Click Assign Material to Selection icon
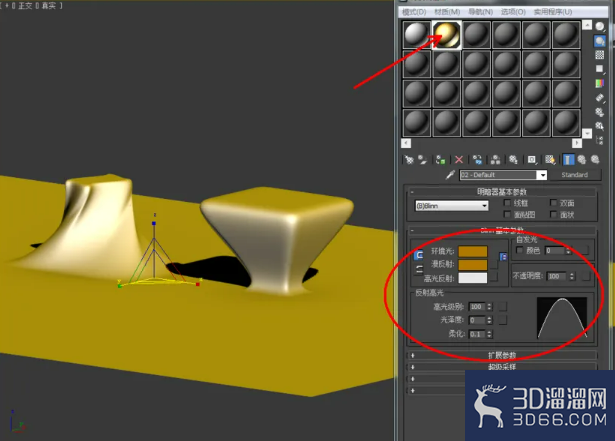Screen dimensions: 615x441 [440, 160]
